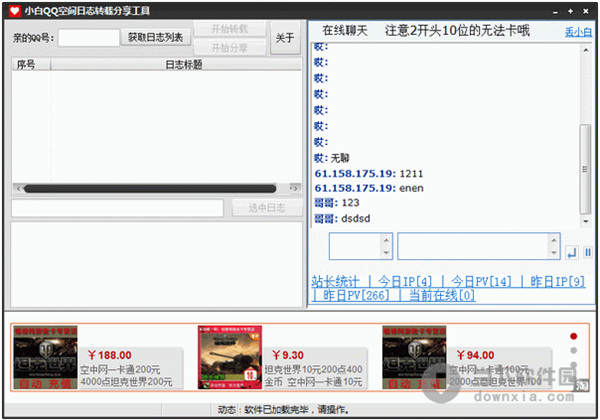Click the message box down arrow
Image resolution: width=600 pixels, height=420 pixels.
(x=554, y=253)
